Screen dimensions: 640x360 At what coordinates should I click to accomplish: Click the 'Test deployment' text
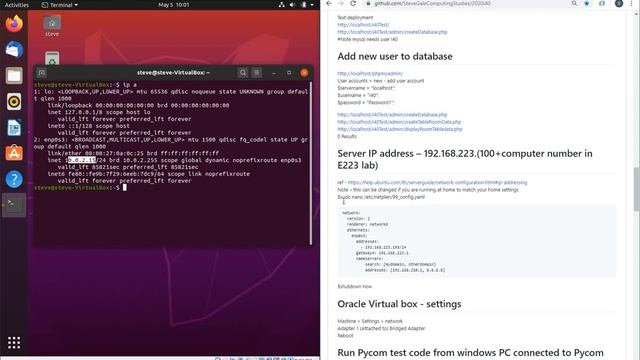click(x=355, y=18)
